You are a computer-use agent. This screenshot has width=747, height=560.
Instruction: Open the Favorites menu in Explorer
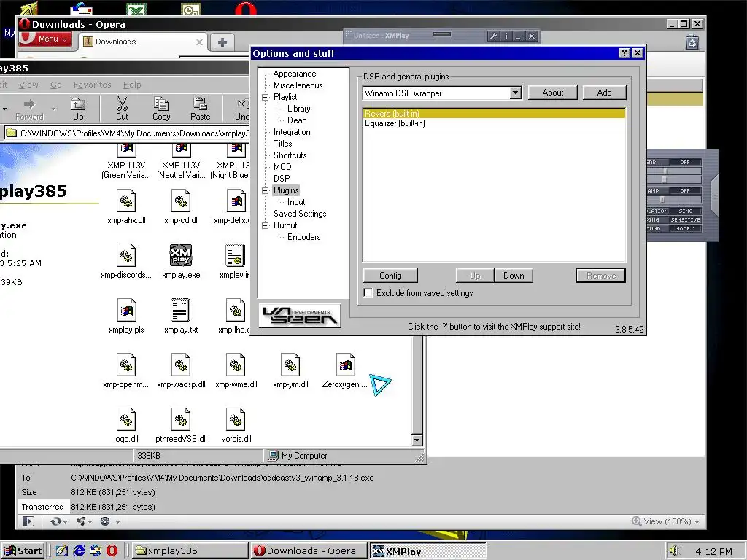[x=92, y=85]
